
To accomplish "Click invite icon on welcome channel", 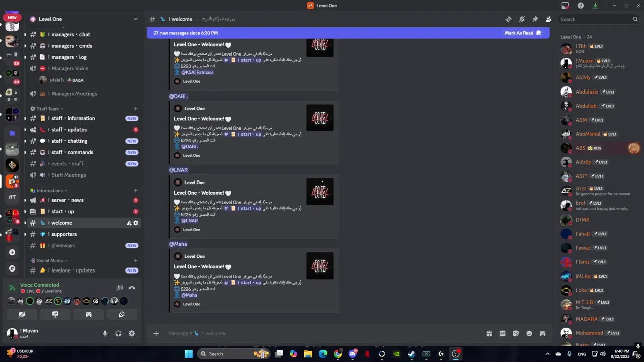I will tap(129, 223).
